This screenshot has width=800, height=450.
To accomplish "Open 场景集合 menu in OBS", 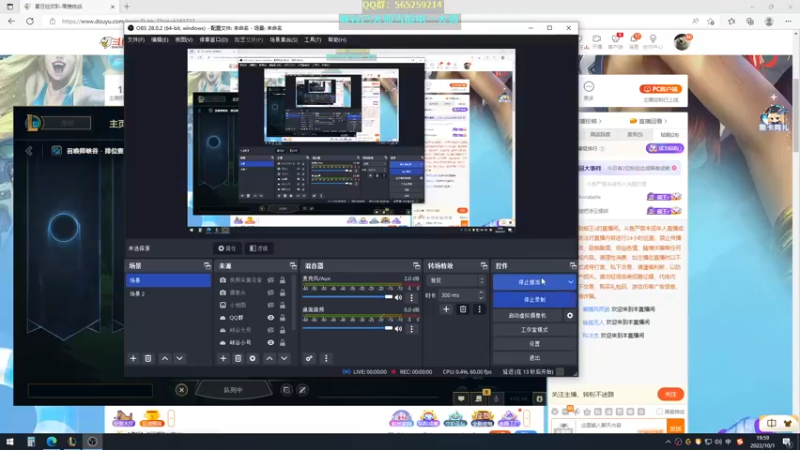I will pos(284,40).
